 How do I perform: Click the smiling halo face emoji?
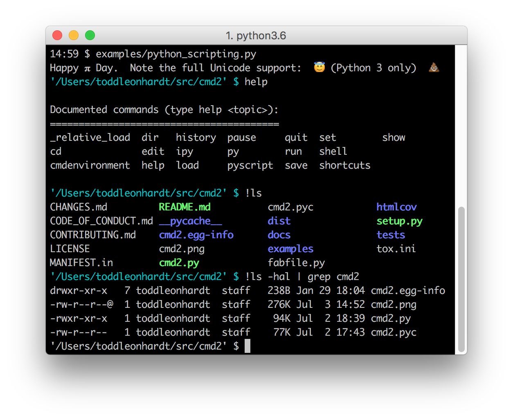pos(319,68)
